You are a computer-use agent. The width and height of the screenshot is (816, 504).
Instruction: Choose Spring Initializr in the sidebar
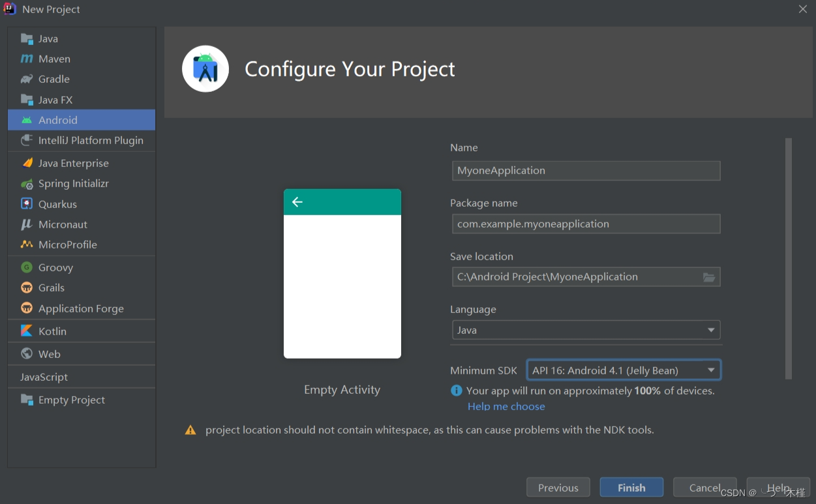tap(72, 183)
